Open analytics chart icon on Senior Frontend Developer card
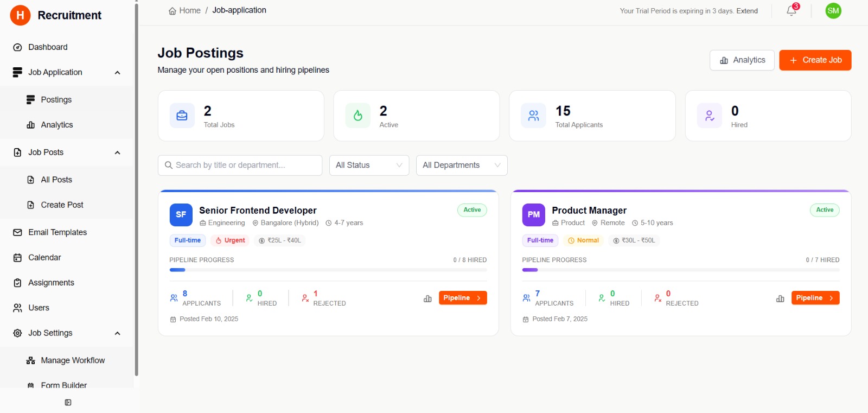 427,298
